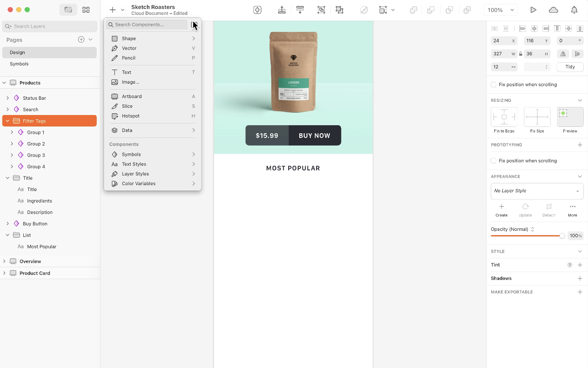Select the Fix Size resizing control
The image size is (588, 368).
537,117
